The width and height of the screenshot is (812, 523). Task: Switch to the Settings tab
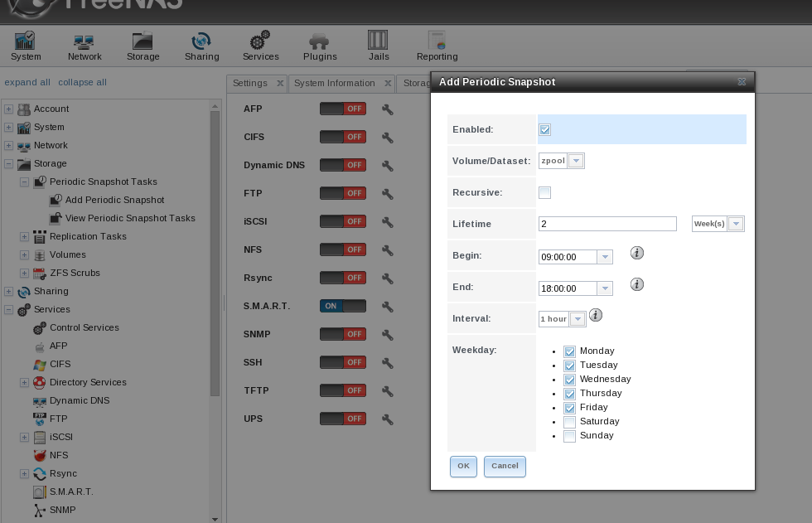click(250, 84)
